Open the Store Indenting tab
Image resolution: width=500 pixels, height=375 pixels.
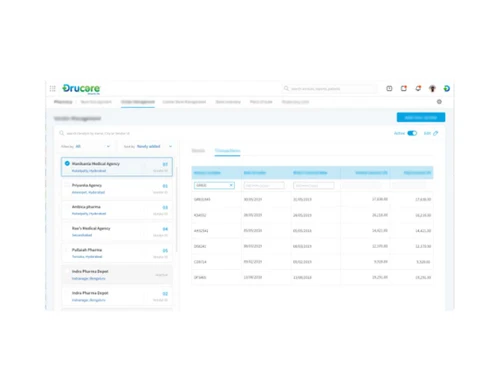coord(228,102)
